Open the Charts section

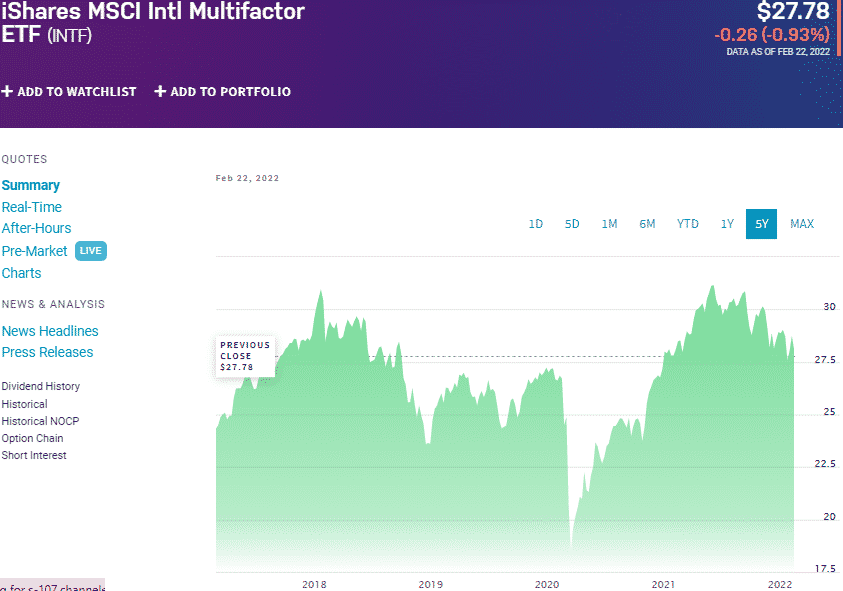coord(21,273)
